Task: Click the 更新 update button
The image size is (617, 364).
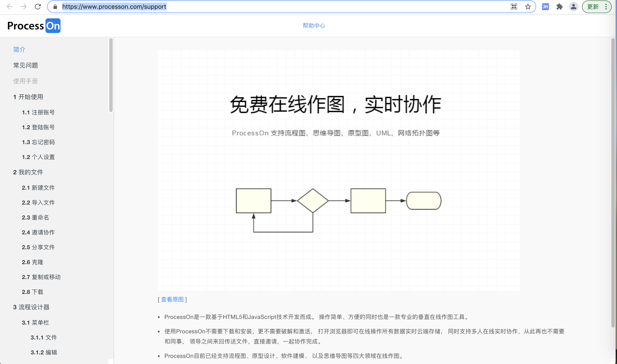Action: click(593, 7)
